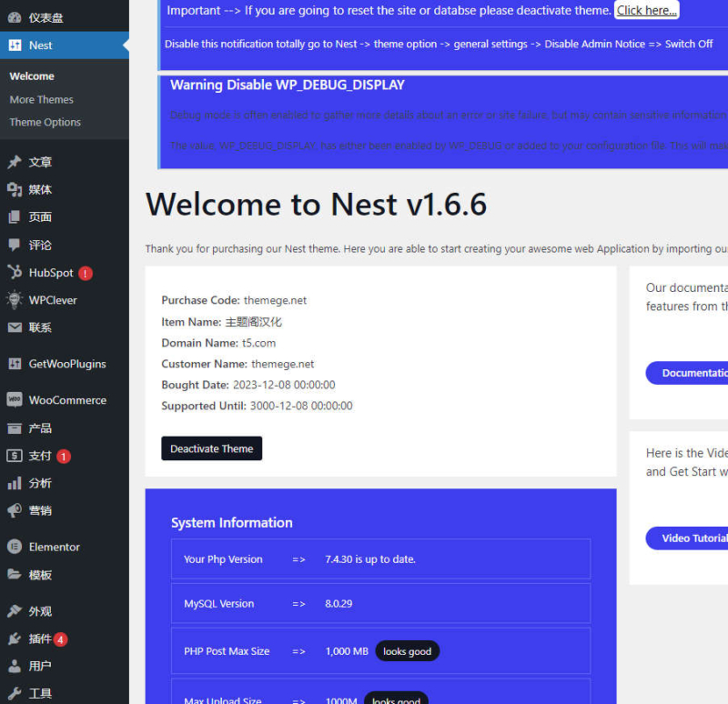728x704 pixels.
Task: Follow the 'Click here...' link in notice
Action: click(647, 10)
